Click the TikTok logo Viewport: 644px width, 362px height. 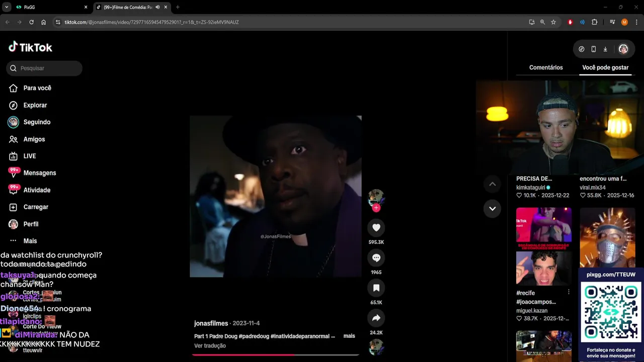(30, 47)
